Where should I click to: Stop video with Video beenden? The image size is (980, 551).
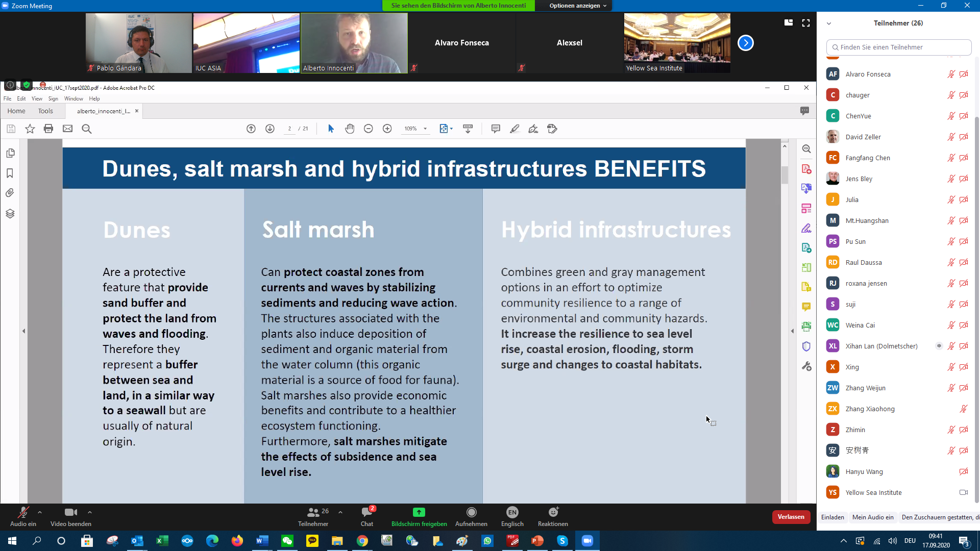coord(70,516)
